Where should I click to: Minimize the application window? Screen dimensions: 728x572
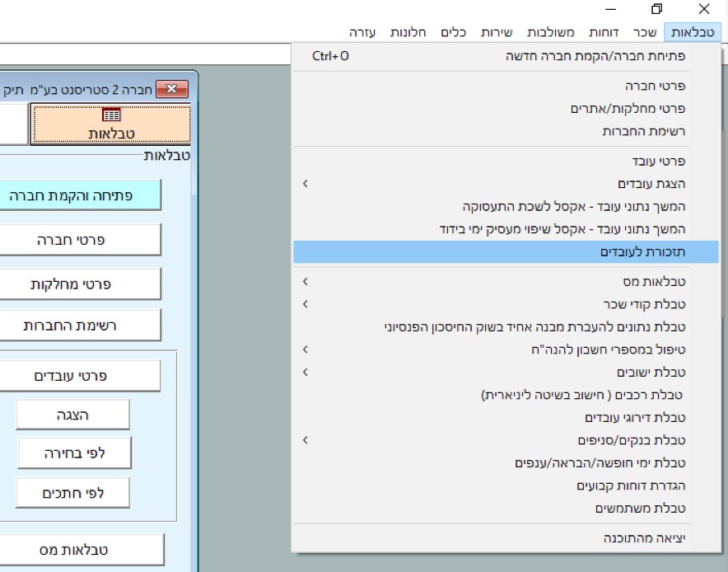click(611, 9)
